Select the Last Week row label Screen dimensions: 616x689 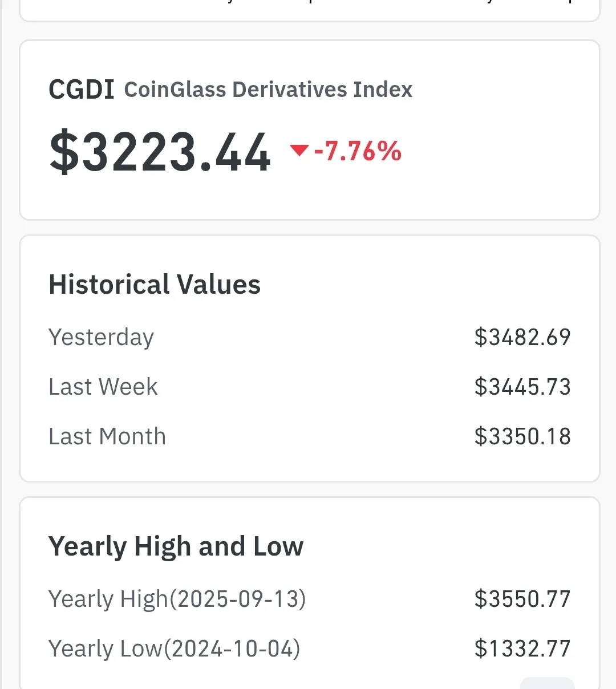pyautogui.click(x=103, y=387)
